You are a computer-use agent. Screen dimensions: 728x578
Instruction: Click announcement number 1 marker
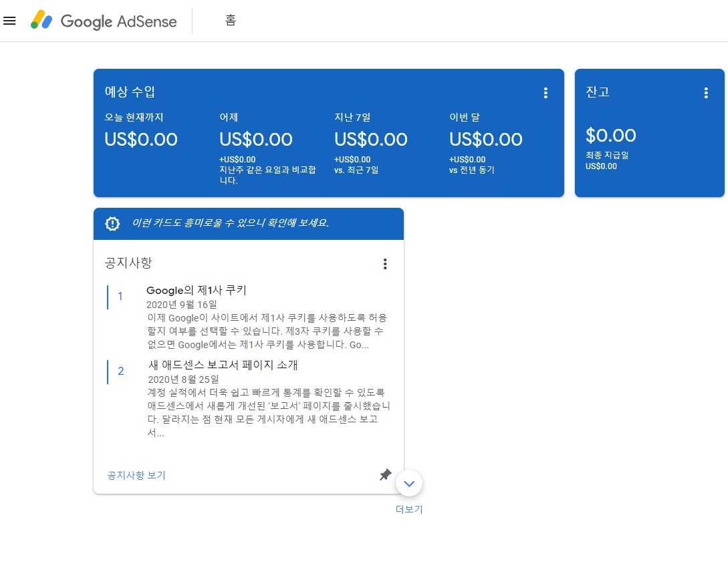[x=120, y=296]
